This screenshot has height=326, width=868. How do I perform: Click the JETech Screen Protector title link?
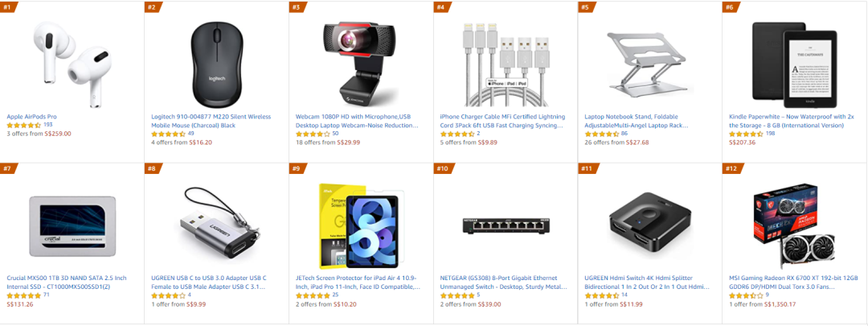tap(357, 282)
